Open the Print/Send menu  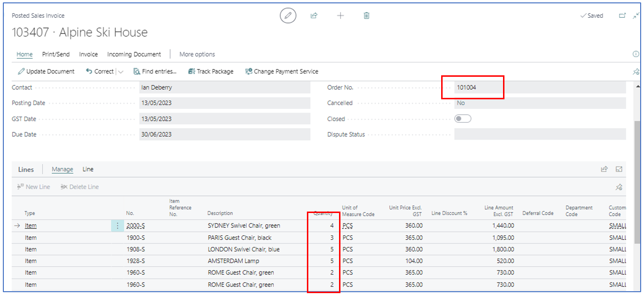(56, 54)
